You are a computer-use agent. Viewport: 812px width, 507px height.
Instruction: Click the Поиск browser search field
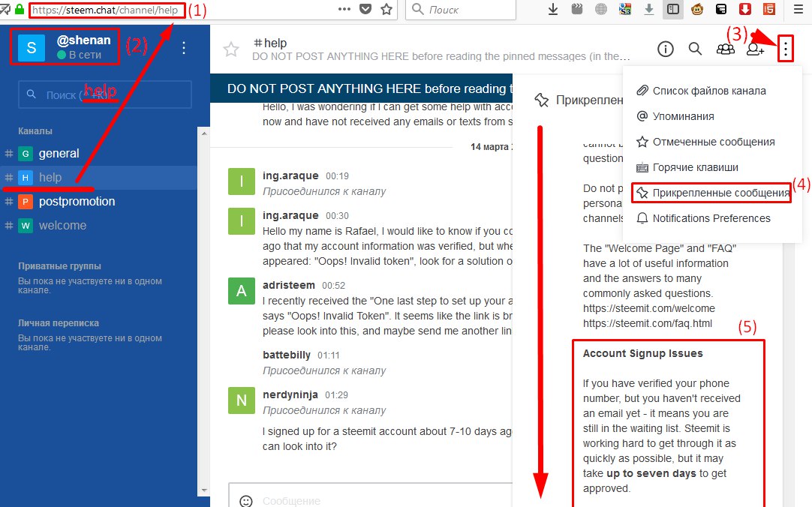tap(461, 10)
